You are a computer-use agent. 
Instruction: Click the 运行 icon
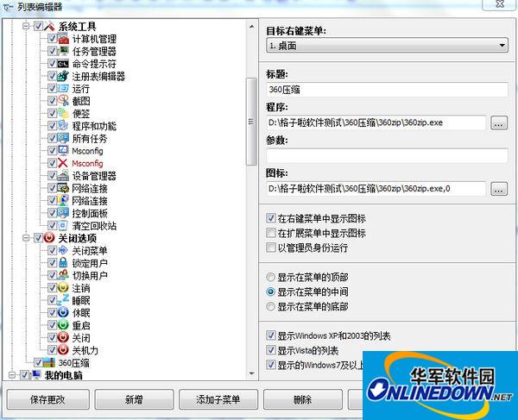pyautogui.click(x=63, y=89)
